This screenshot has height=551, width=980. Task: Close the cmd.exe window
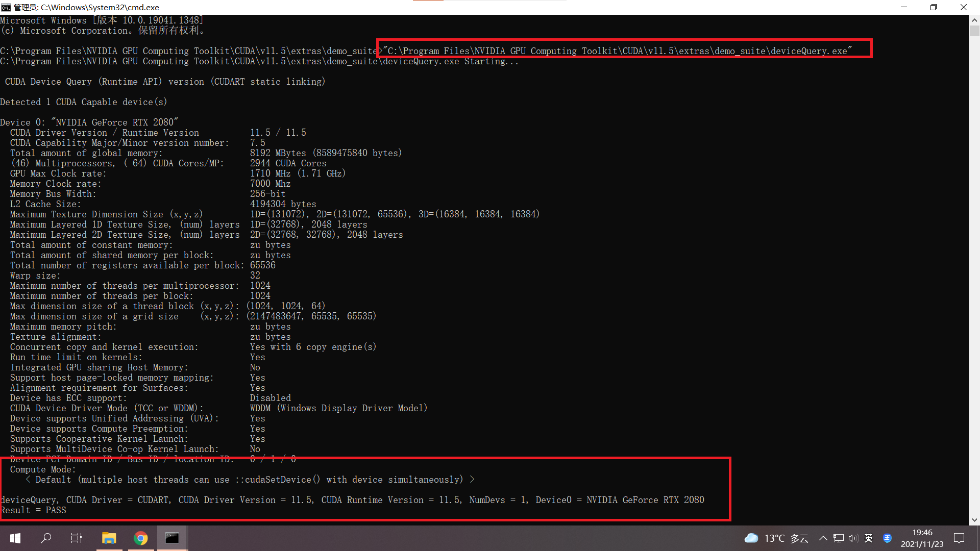pyautogui.click(x=964, y=7)
